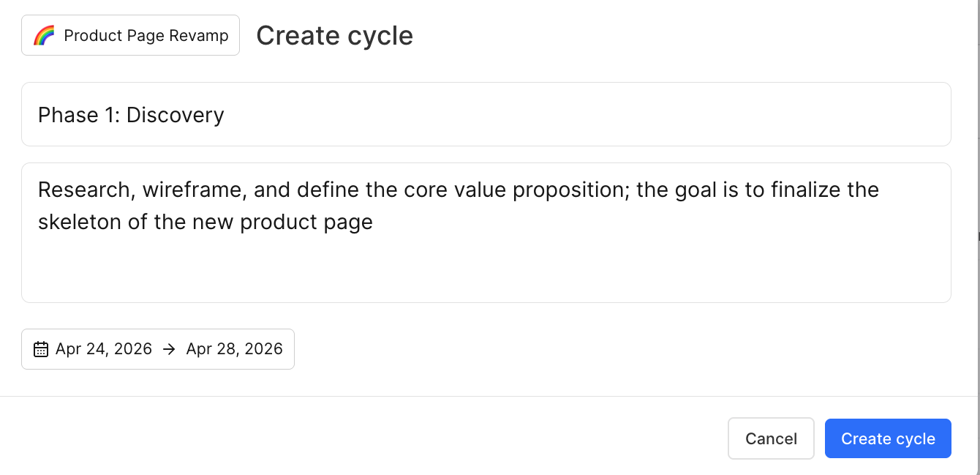
Task: Focus the cycle name field Phase 1: Discovery
Action: pyautogui.click(x=293, y=114)
